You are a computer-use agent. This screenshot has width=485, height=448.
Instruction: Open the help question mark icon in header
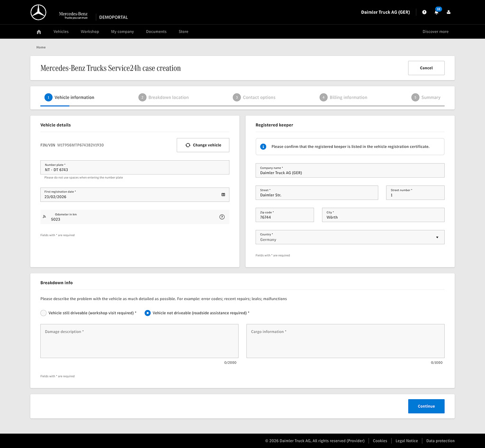click(x=424, y=12)
